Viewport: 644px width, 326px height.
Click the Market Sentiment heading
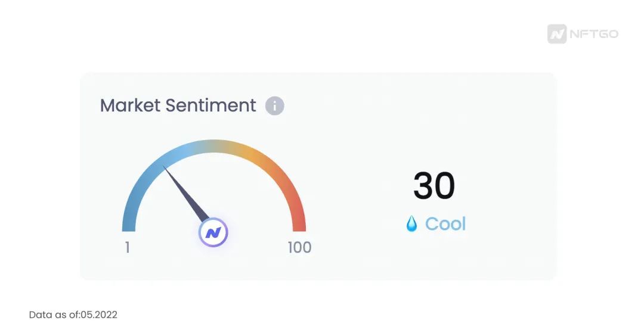point(178,105)
